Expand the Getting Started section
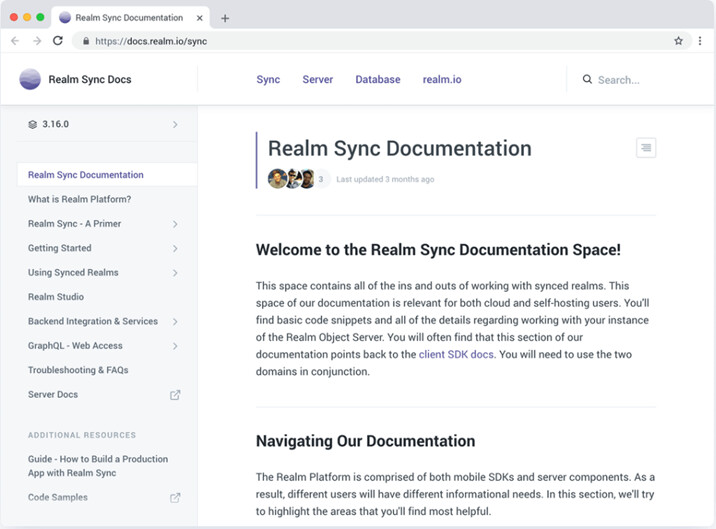Viewport: 716px width, 529px height. pos(175,249)
